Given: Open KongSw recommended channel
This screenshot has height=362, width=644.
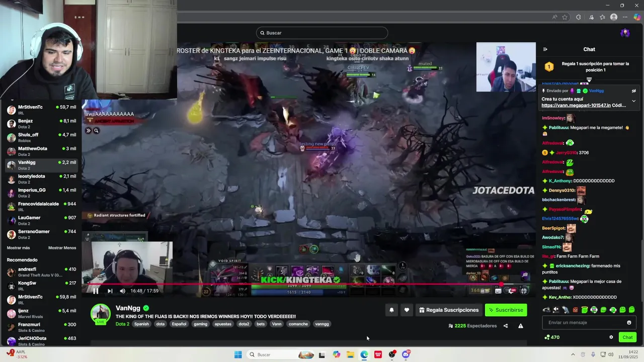Looking at the screenshot, I should coord(41,286).
